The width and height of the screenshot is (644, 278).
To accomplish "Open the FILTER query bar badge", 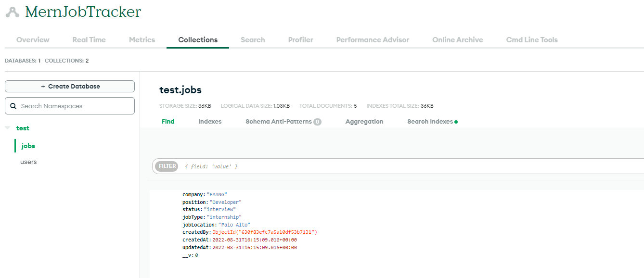I will 166,166.
